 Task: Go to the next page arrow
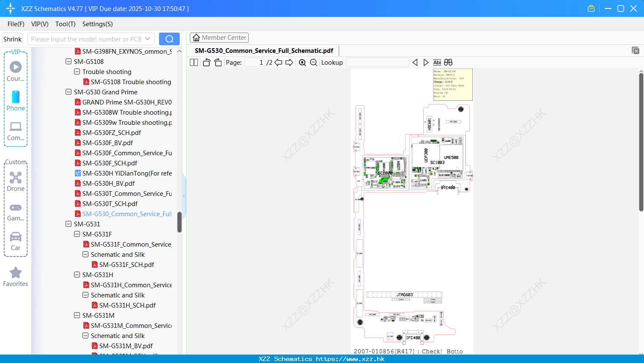click(x=289, y=62)
